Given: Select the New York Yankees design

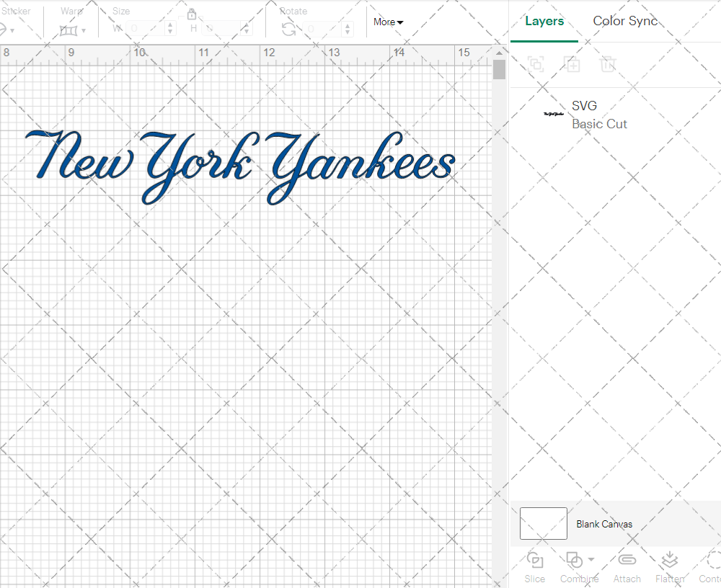Looking at the screenshot, I should 241,167.
